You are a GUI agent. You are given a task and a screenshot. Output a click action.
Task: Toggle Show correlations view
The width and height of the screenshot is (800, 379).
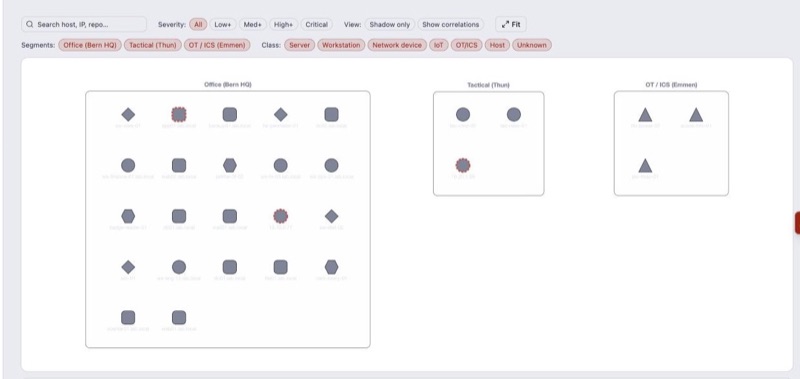point(451,24)
